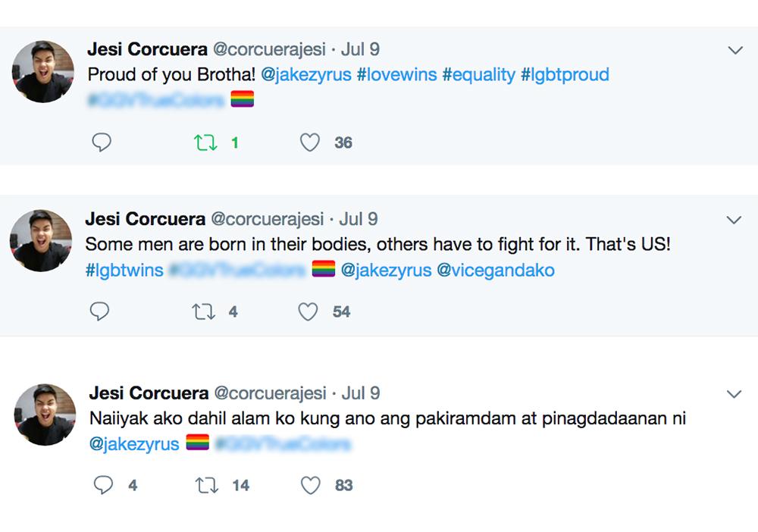The height and width of the screenshot is (532, 758).
Task: Like the "Naiiyak ako" tweet with 83 likes
Action: click(311, 485)
